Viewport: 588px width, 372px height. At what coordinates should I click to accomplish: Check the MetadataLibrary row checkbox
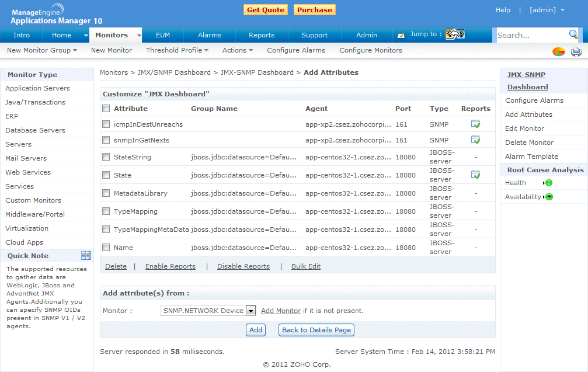(106, 193)
